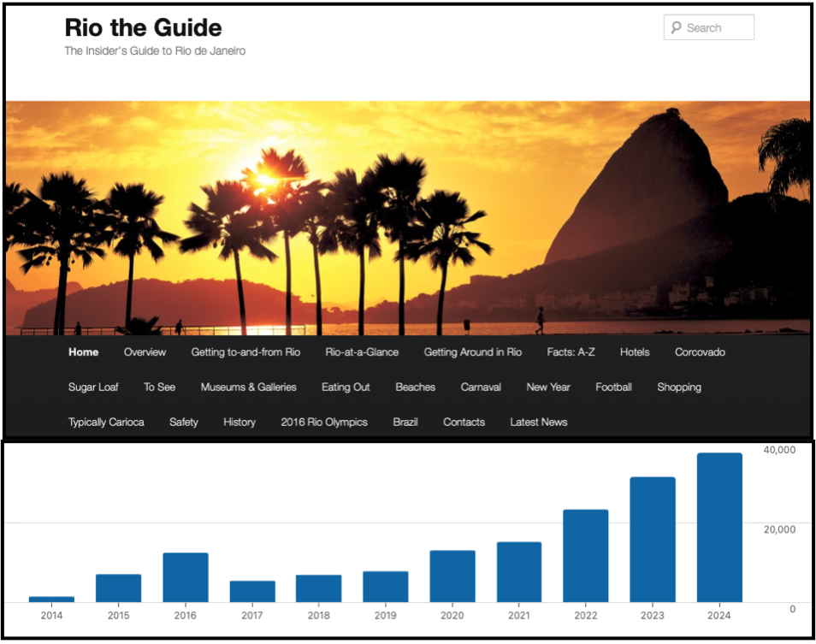Open Rio-at-a-Glance from the navigation
The height and width of the screenshot is (644, 816).
point(362,352)
